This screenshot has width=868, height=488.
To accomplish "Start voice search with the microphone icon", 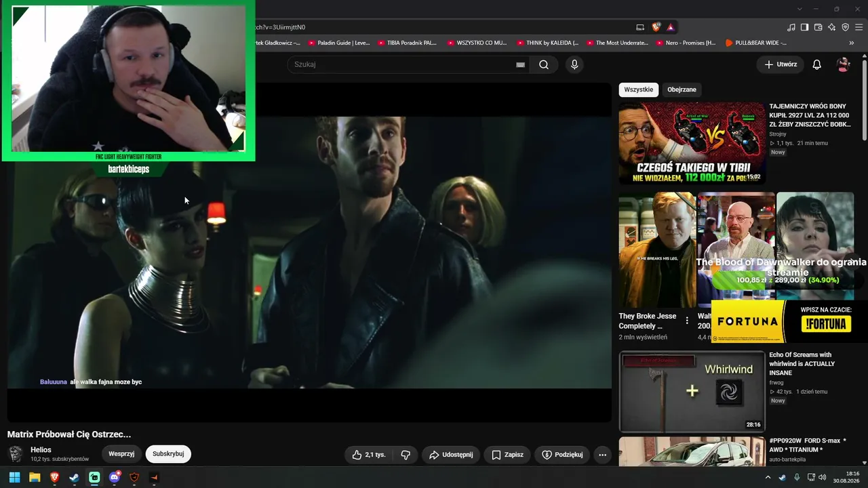I will click(574, 64).
